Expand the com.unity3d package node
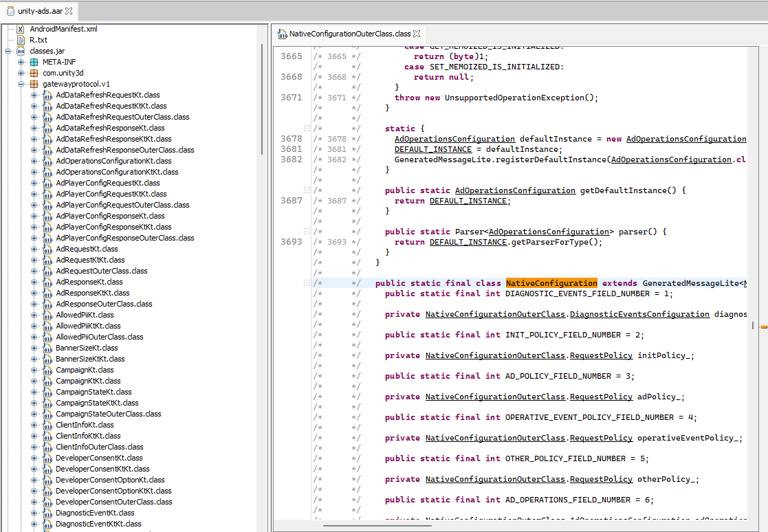Image resolution: width=768 pixels, height=532 pixels. coord(21,73)
